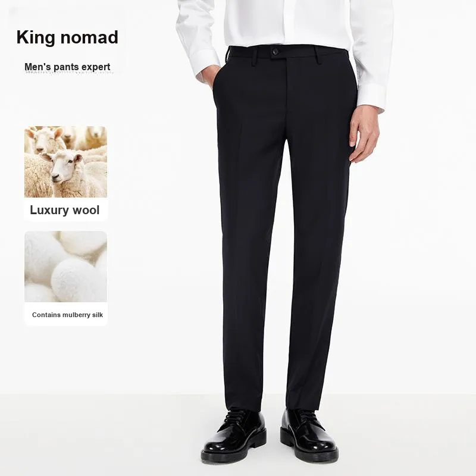Click the button on the trouser waistband
Screen dimensions: 476x476
pos(275,52)
